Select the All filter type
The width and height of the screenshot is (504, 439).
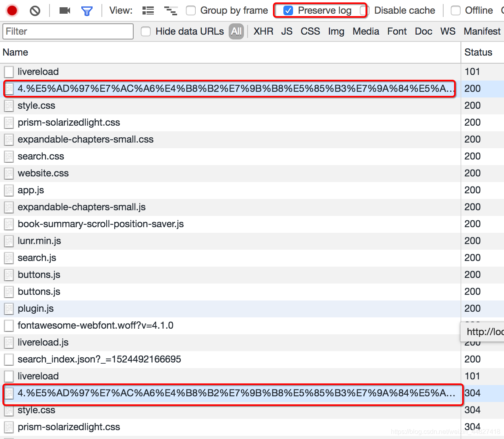[x=236, y=31]
